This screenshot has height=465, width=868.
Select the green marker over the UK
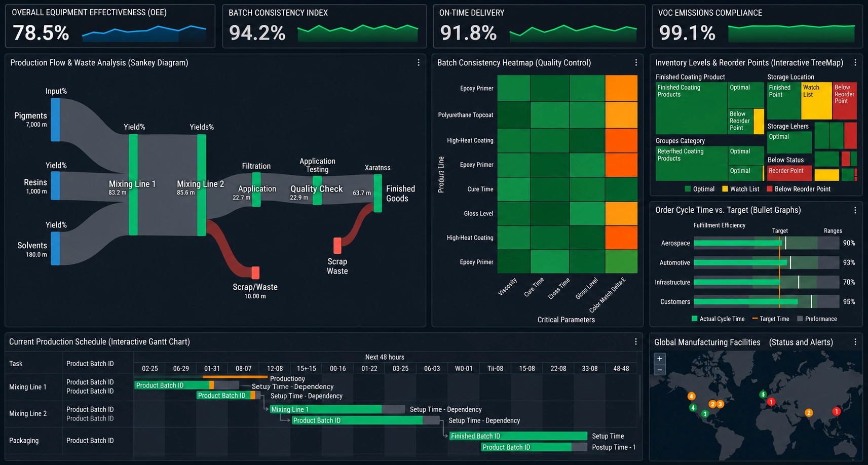click(763, 394)
